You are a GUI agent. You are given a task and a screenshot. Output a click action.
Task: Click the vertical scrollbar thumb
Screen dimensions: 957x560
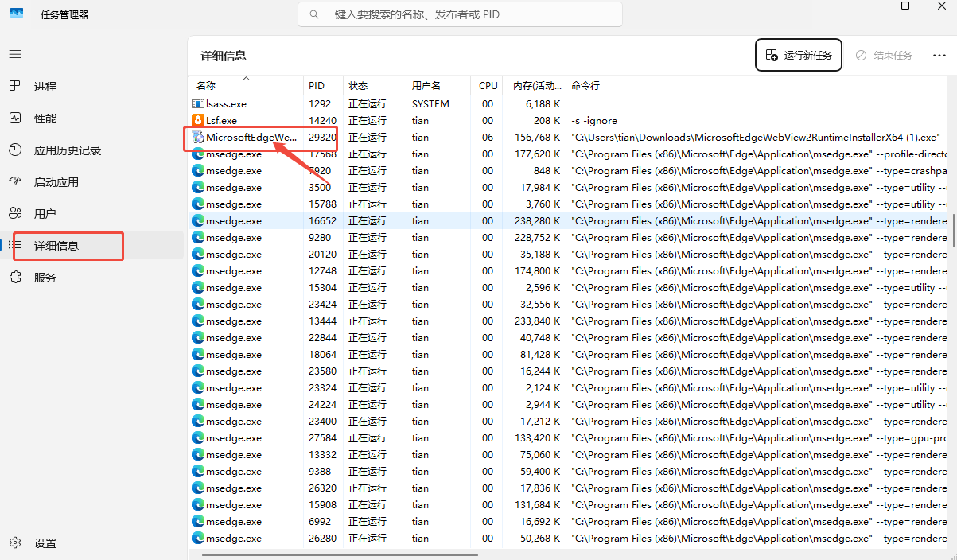click(952, 230)
